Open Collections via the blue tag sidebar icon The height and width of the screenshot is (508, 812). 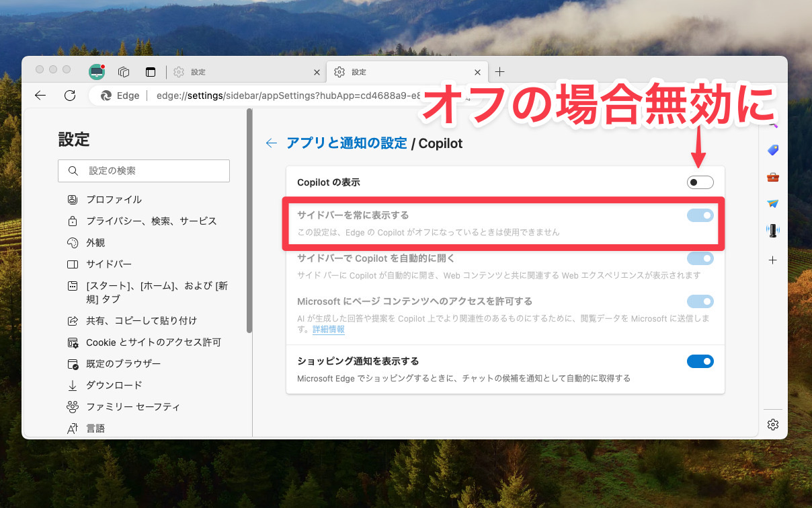tap(773, 149)
